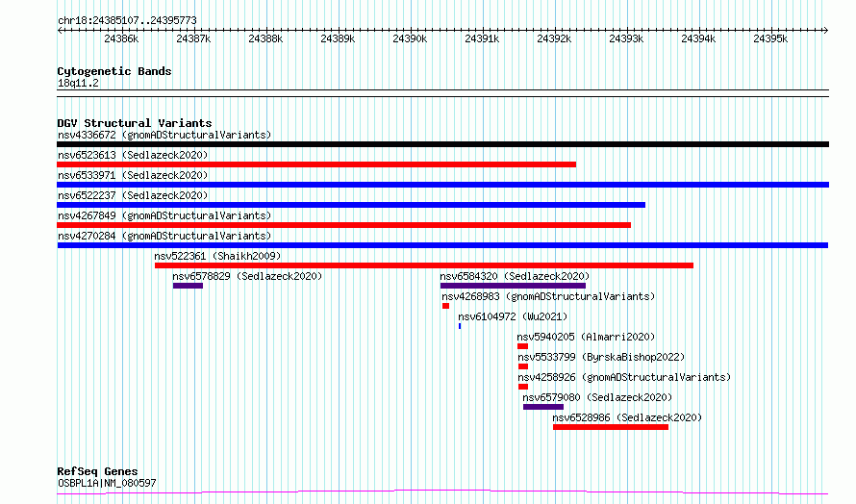Click the 24392k ruler position
This screenshot has width=856, height=504.
pos(554,38)
